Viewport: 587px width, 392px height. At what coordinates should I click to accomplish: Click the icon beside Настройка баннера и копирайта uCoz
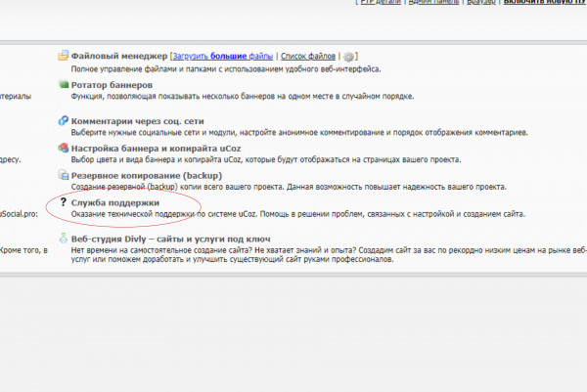tap(64, 148)
